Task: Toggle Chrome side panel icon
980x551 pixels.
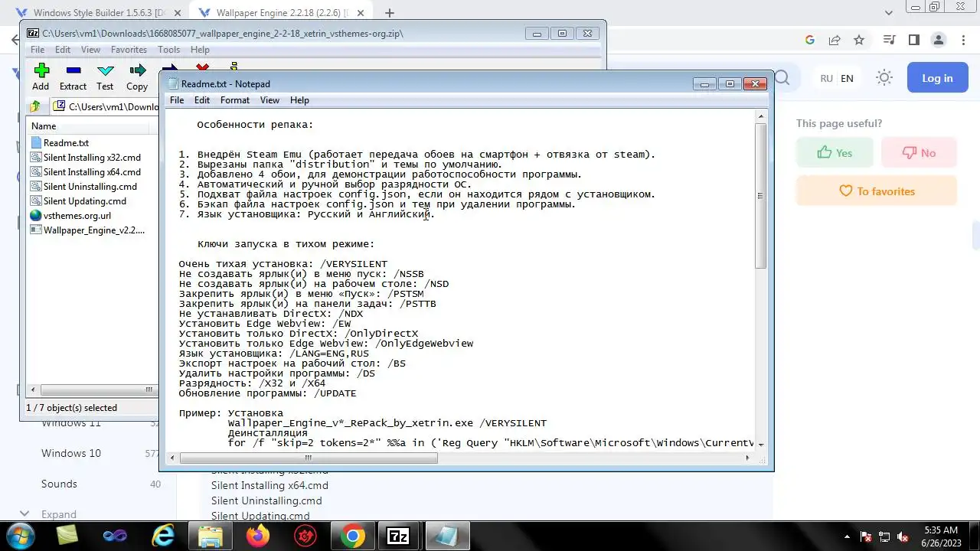Action: [913, 40]
